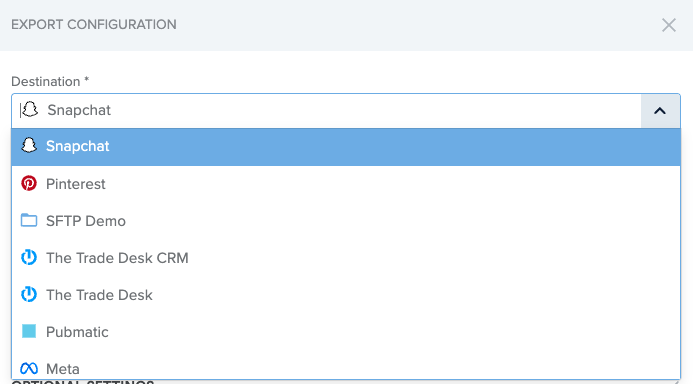Collapse the Destination dropdown with chevron

660,111
